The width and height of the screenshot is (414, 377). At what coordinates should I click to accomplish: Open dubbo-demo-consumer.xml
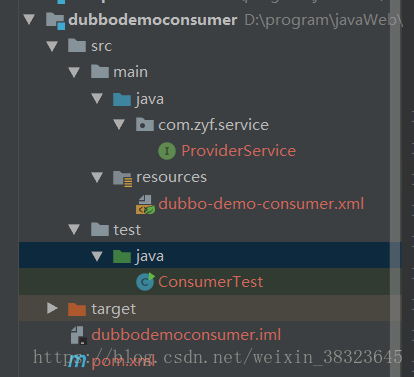click(261, 204)
